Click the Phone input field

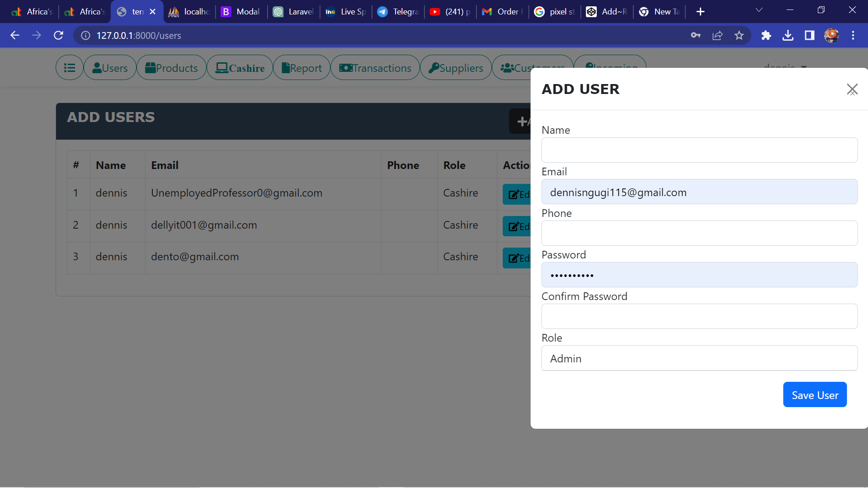pyautogui.click(x=699, y=233)
